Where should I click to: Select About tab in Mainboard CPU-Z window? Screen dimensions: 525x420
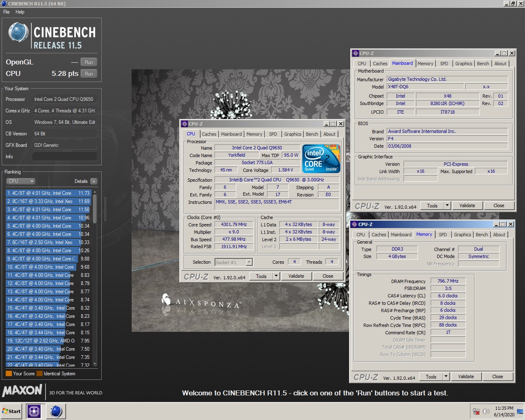[500, 64]
